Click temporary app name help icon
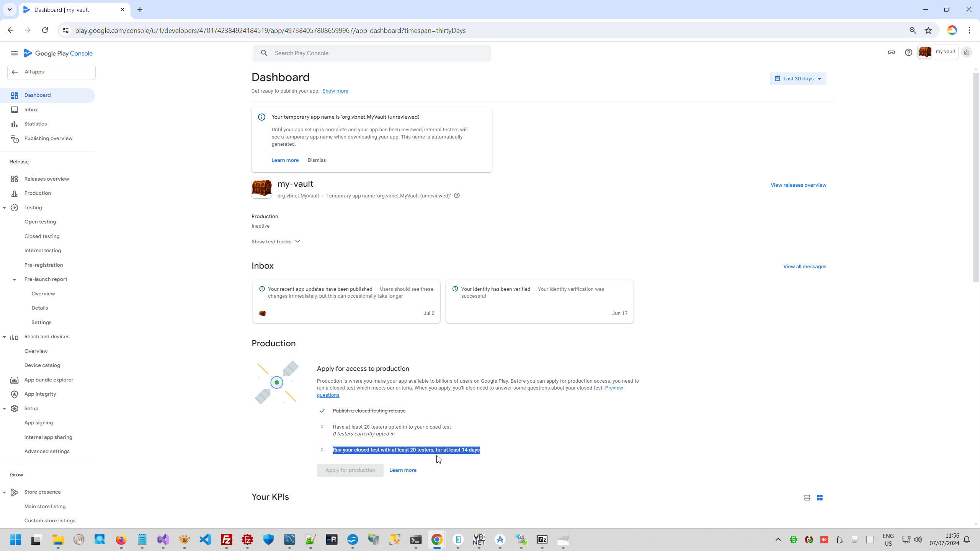 457,196
